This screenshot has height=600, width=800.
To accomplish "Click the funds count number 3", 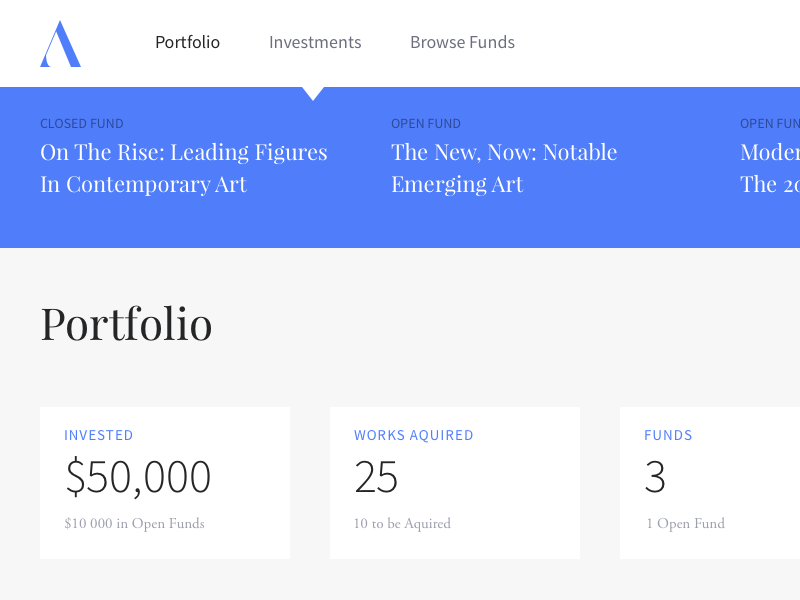I will pyautogui.click(x=655, y=478).
